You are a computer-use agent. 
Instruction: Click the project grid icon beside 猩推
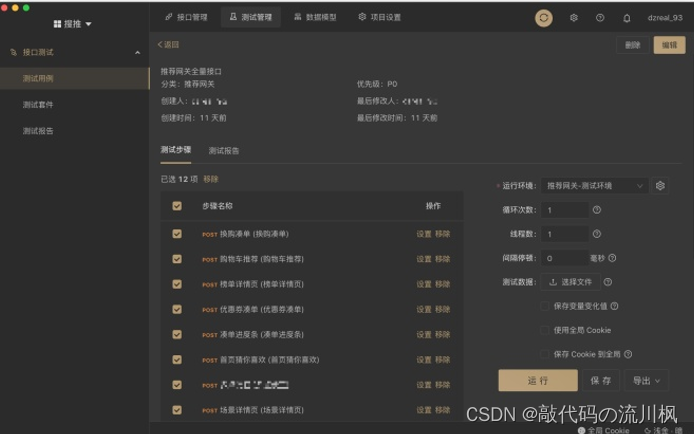(x=57, y=24)
